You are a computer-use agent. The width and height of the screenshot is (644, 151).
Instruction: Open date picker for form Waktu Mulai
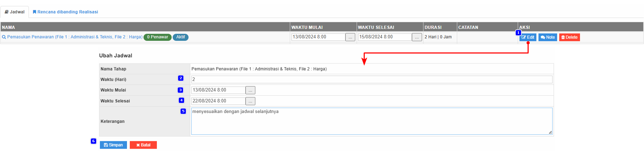coord(250,90)
